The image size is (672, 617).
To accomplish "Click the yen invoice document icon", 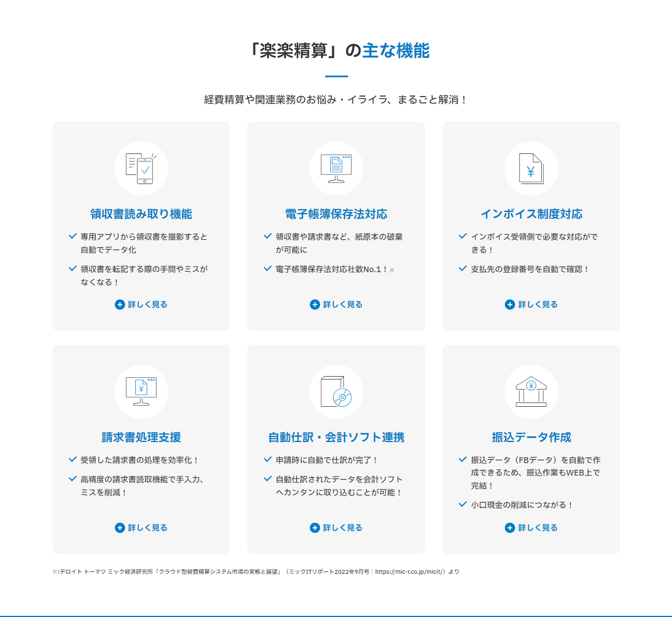I will [x=531, y=169].
